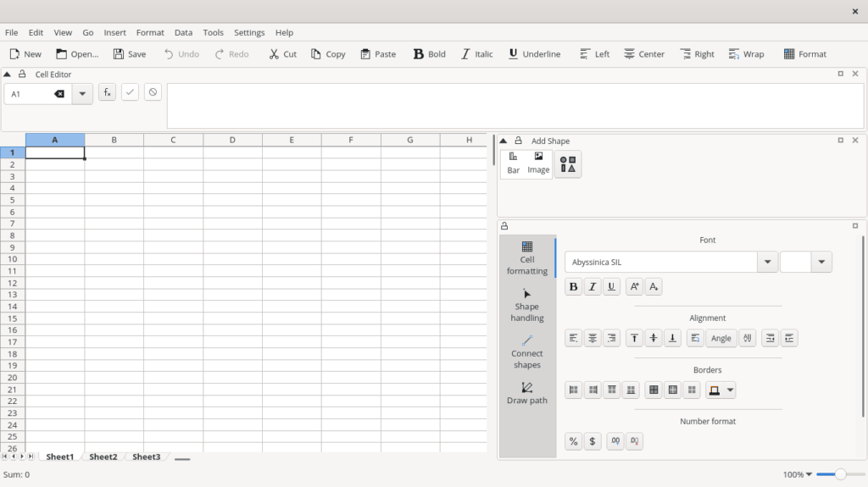The width and height of the screenshot is (868, 487).
Task: Expand the border color dropdown arrow
Action: 730,390
